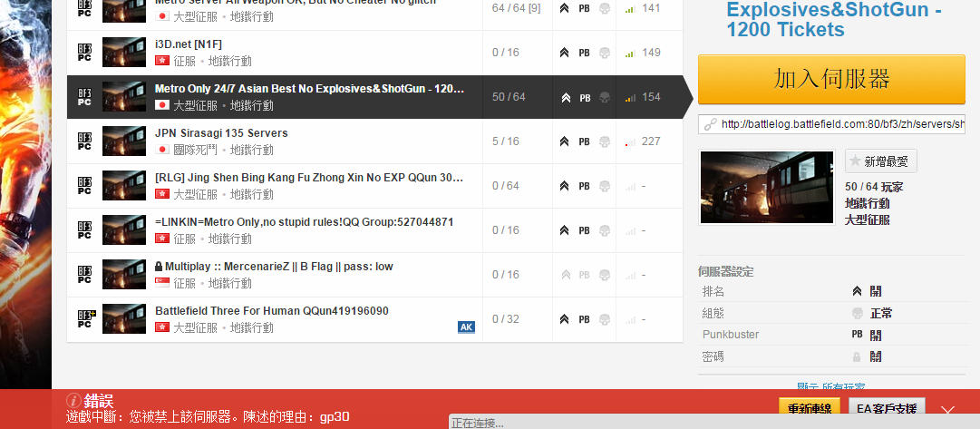Select the [RLG] Jing Shen Bing Kang server

[x=374, y=186]
